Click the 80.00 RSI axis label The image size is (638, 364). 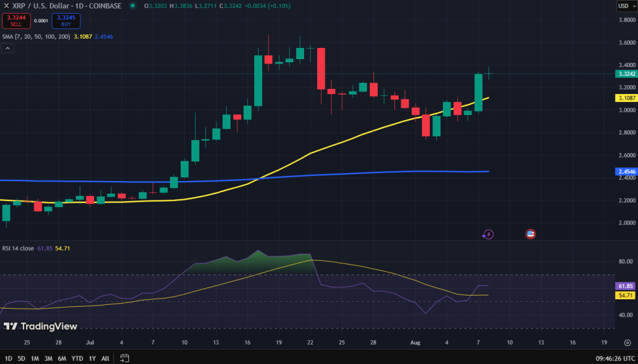627,261
